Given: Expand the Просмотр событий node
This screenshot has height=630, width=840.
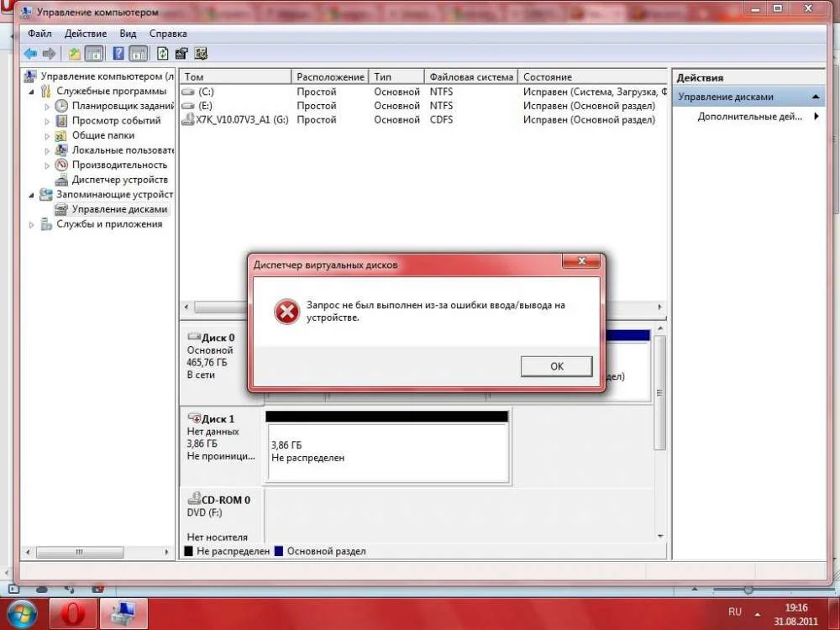Looking at the screenshot, I should coord(47,122).
